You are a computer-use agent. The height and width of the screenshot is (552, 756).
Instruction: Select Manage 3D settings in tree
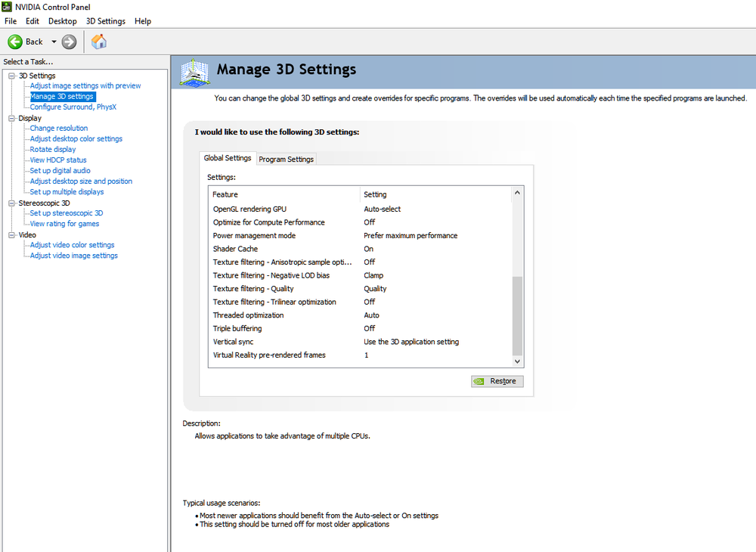click(x=63, y=97)
